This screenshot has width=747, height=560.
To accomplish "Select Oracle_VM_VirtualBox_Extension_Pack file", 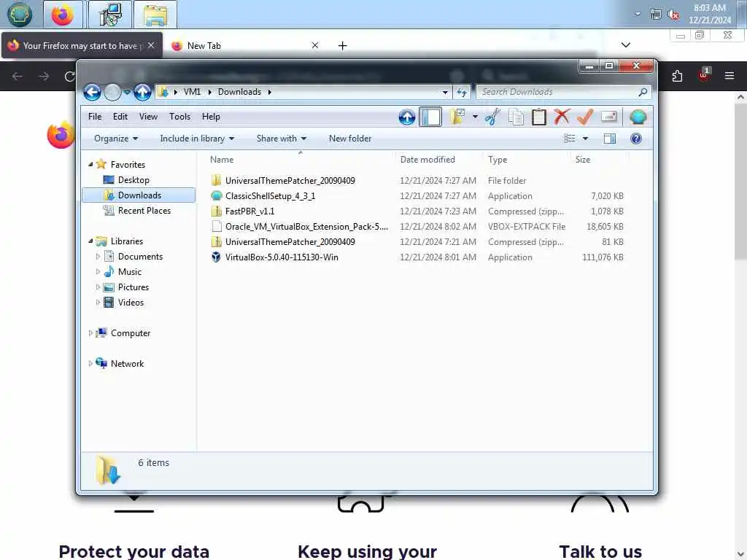I will 306,227.
